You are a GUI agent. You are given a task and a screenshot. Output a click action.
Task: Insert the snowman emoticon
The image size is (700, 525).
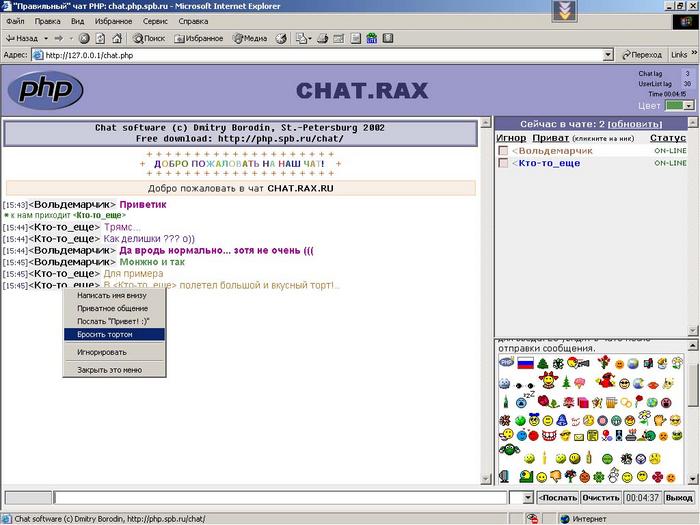tap(613, 475)
